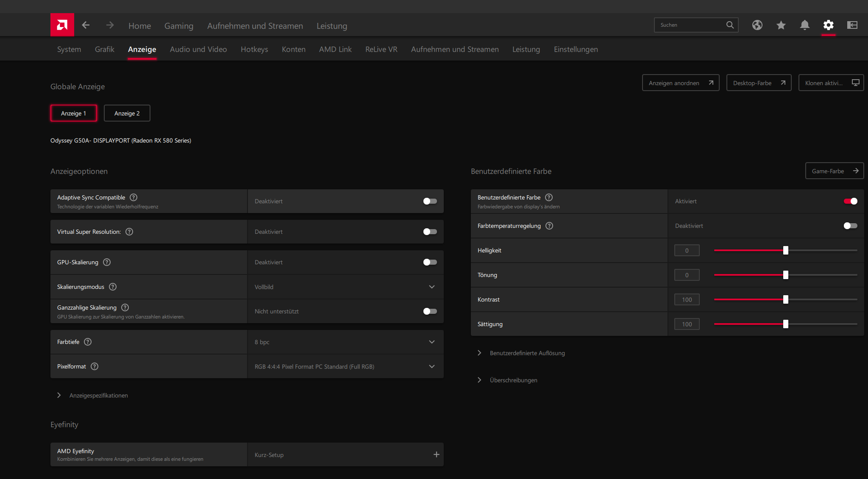Turn on Virtual Super Resolution switch
The height and width of the screenshot is (479, 868).
pos(430,232)
